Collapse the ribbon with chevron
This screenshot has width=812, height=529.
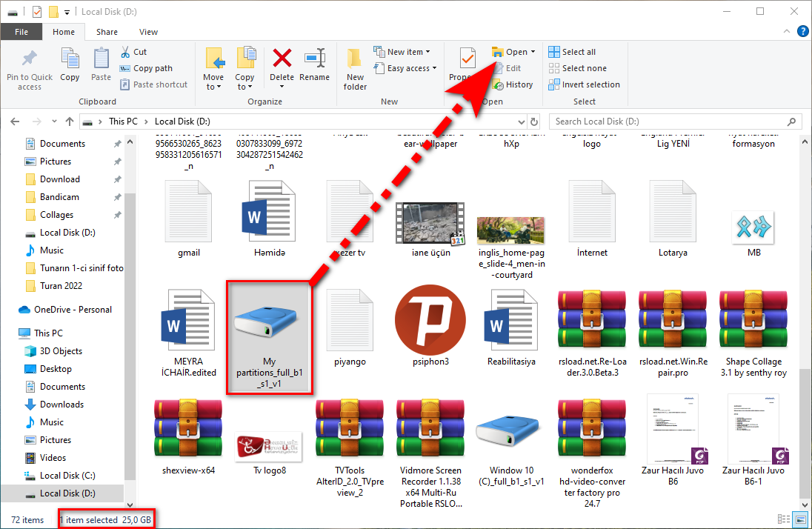click(x=787, y=32)
